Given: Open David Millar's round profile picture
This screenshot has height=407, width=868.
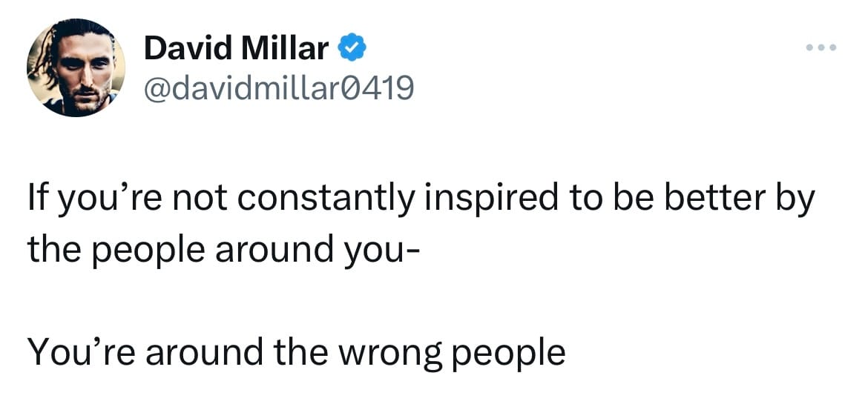Looking at the screenshot, I should tap(76, 67).
